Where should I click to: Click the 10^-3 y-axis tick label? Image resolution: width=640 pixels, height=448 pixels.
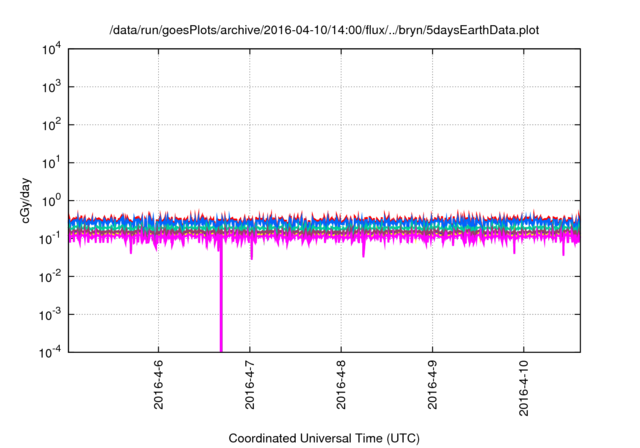coord(50,315)
